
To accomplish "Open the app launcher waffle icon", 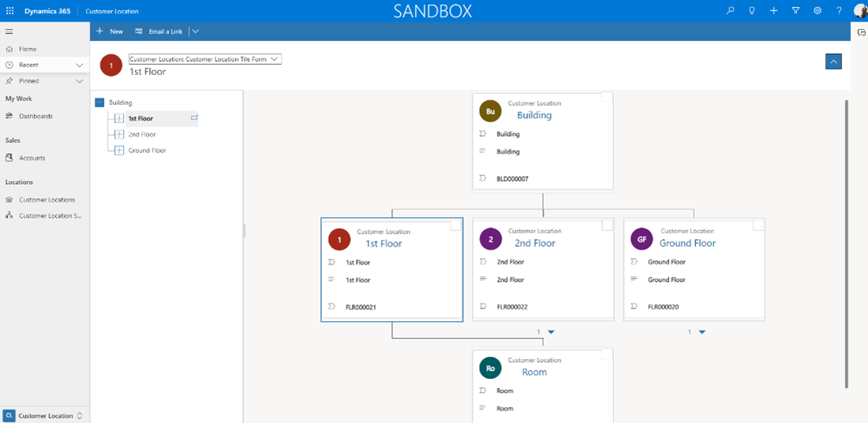I will (9, 11).
